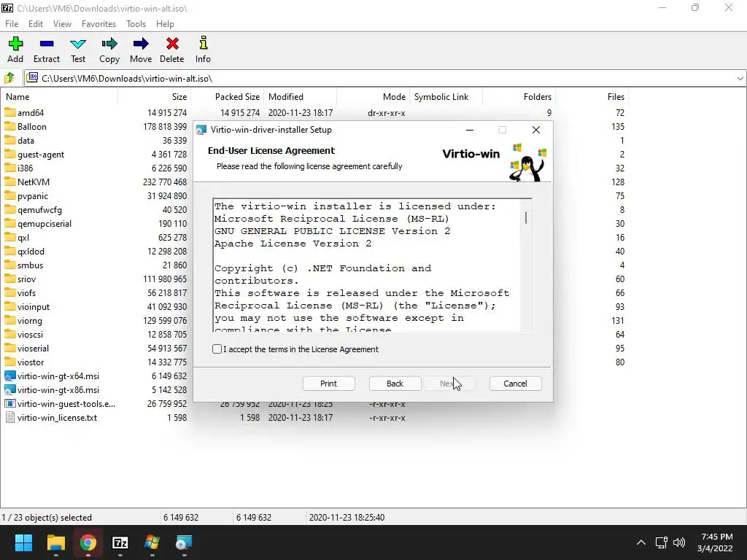Image resolution: width=747 pixels, height=560 pixels.
Task: Select the qemupciserial folder row
Action: point(96,223)
